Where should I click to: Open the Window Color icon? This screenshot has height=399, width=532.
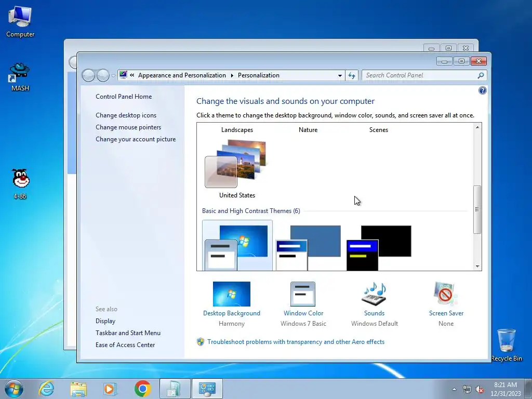(303, 294)
